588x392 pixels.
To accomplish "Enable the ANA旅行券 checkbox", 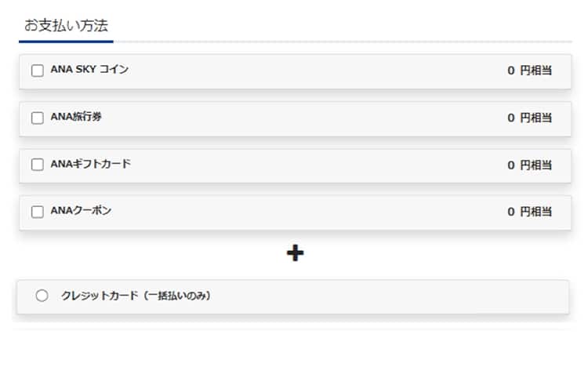I will [x=38, y=118].
